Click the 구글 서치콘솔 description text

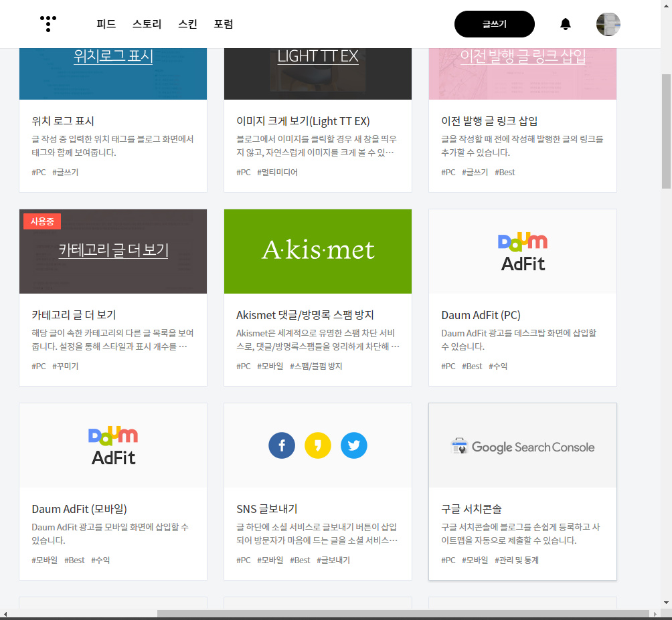pos(520,534)
